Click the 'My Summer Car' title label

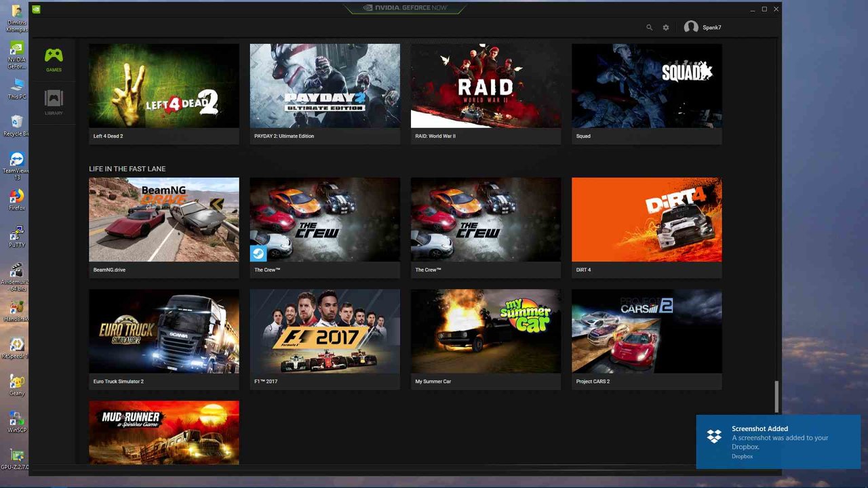coord(433,382)
